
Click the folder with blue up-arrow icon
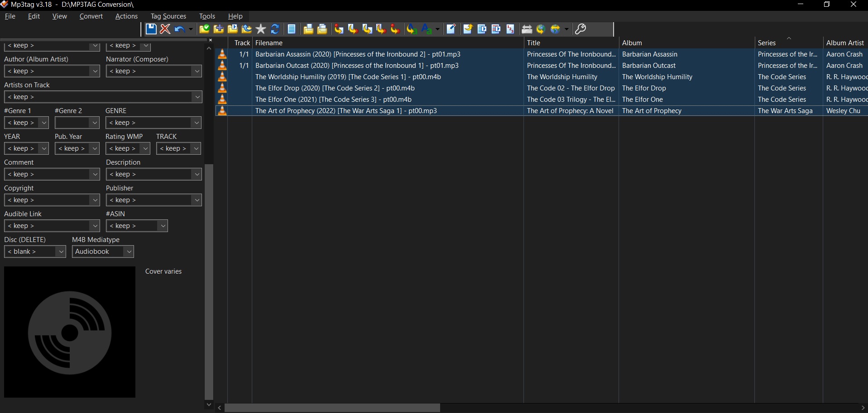[247, 29]
